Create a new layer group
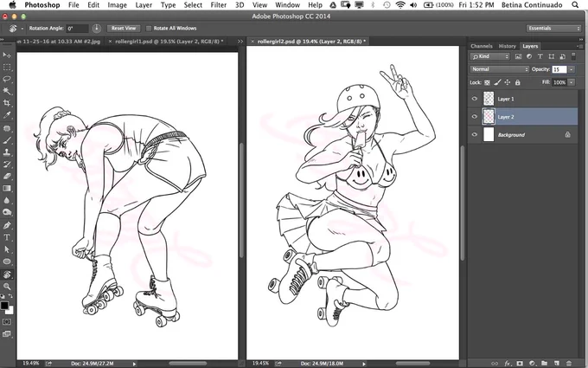Image resolution: width=588 pixels, height=368 pixels. tap(544, 363)
